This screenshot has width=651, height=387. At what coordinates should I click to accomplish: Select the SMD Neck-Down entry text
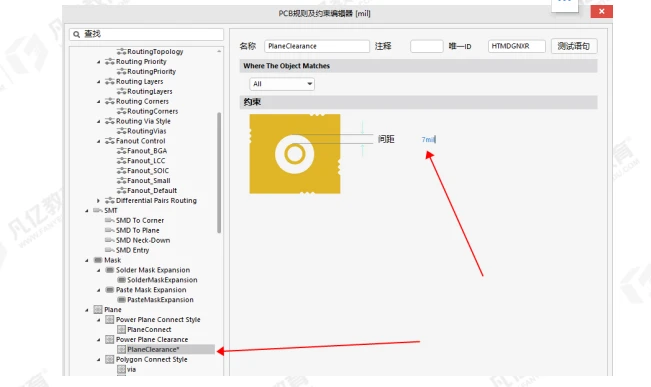pyautogui.click(x=143, y=240)
